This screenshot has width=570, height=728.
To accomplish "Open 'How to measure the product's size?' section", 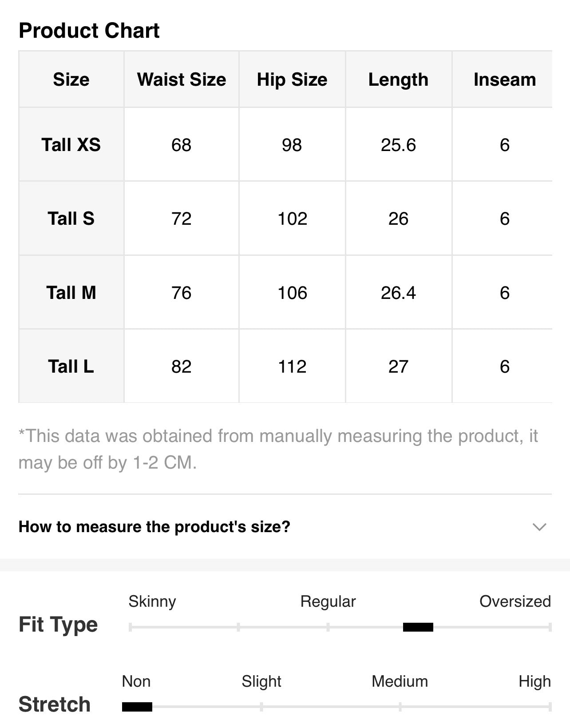I will [x=285, y=527].
